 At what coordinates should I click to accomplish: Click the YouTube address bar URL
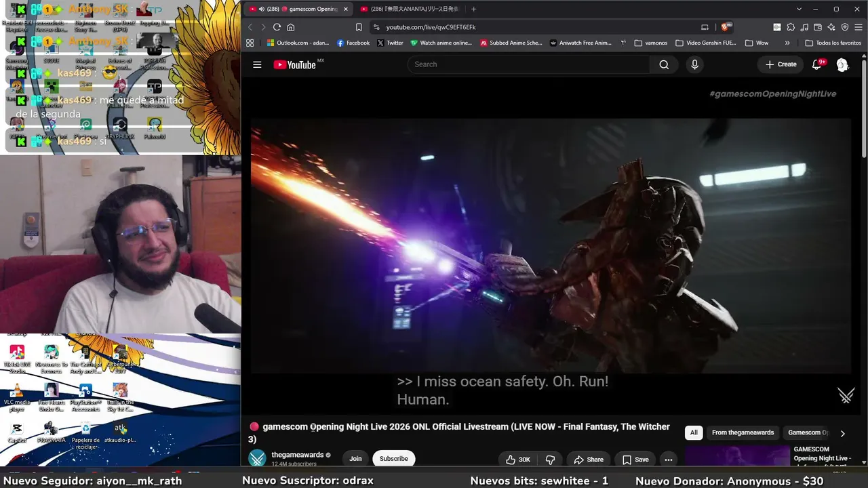(x=431, y=27)
